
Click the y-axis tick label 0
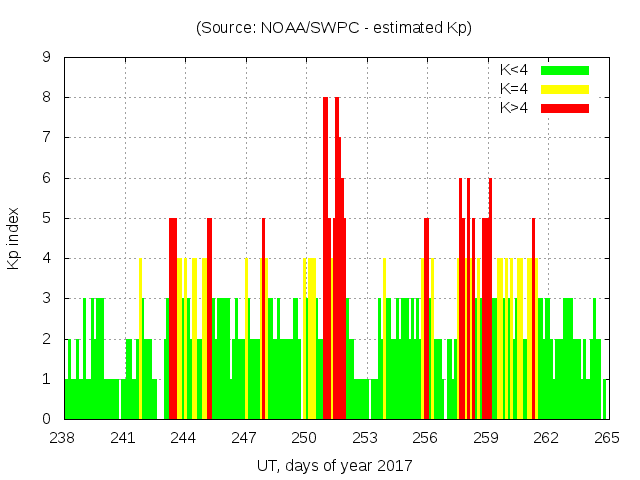46,419
